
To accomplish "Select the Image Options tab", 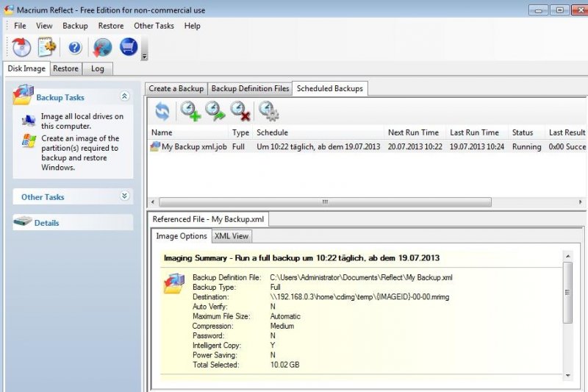I will (182, 236).
